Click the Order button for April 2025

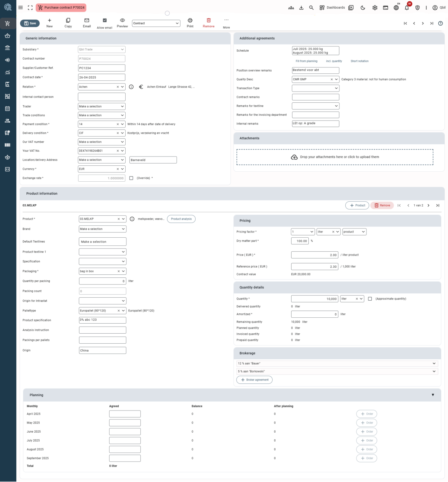367,414
